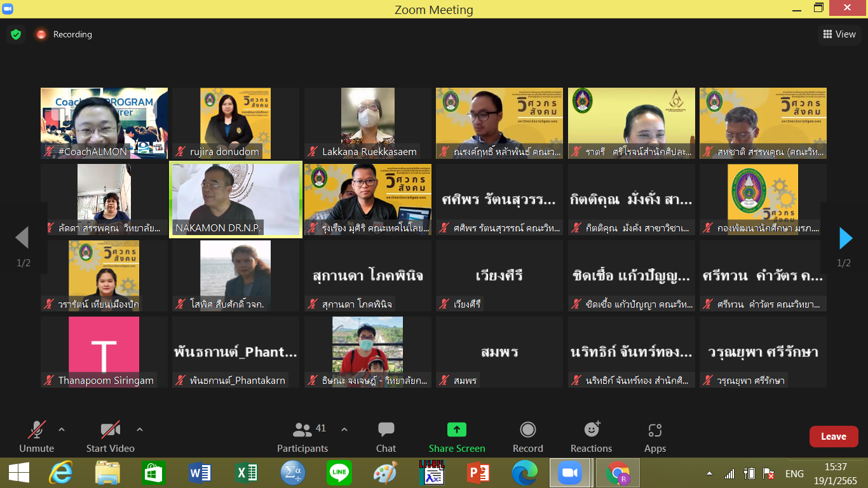Open the Participants panel
This screenshot has height=488, width=868.
click(302, 437)
